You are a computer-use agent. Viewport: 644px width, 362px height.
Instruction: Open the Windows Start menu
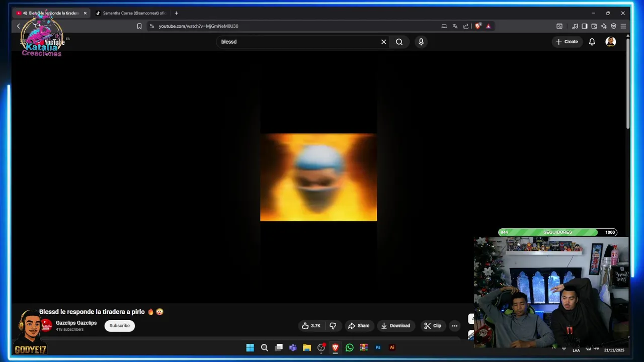[x=250, y=347]
